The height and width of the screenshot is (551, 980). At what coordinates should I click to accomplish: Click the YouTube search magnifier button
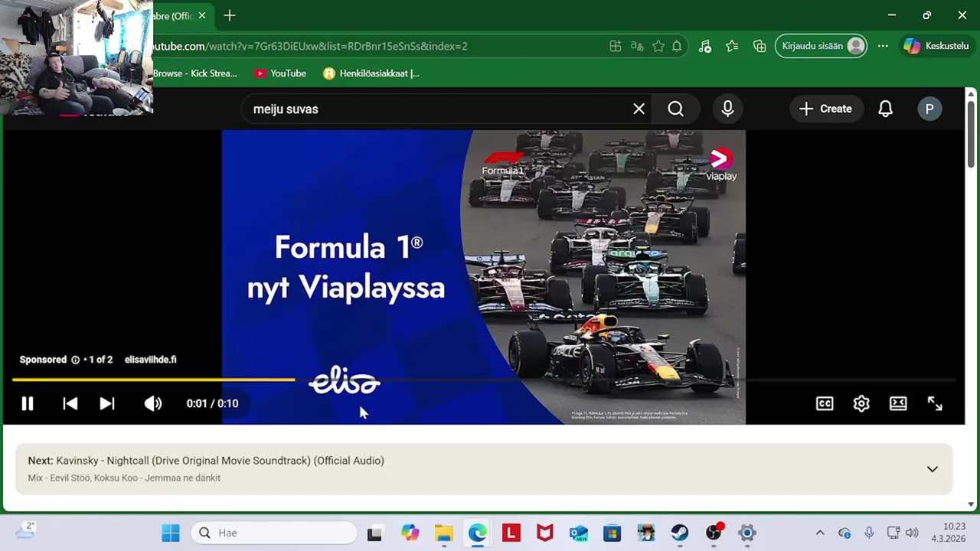tap(675, 109)
